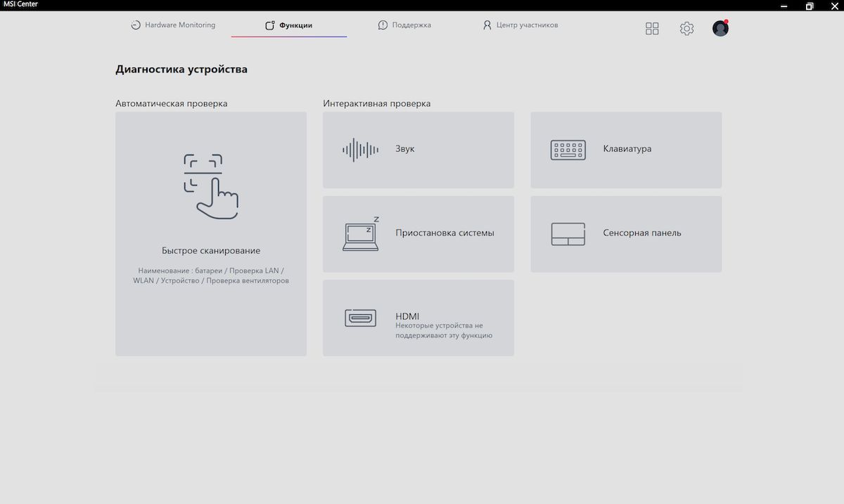Switch to the Hardware Monitoring tab
This screenshot has width=844, height=504.
pyautogui.click(x=173, y=25)
